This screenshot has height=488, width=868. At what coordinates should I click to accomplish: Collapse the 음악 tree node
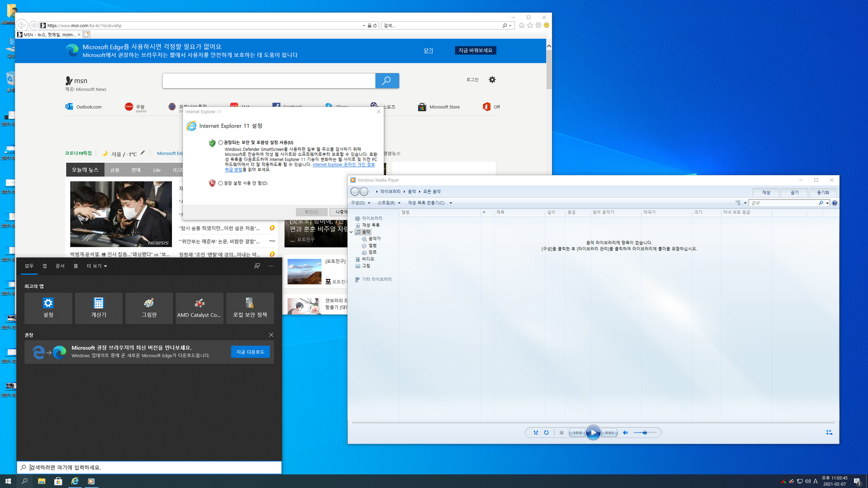pos(351,232)
